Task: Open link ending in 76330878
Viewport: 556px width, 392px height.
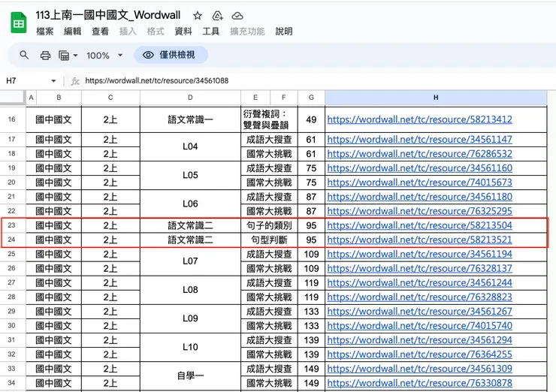Action: (419, 383)
